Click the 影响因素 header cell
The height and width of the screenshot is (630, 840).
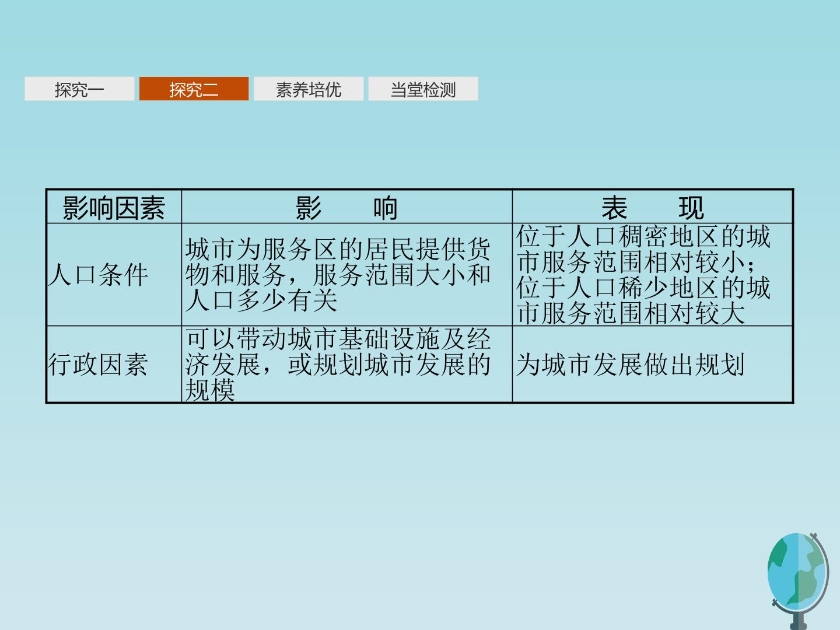114,206
